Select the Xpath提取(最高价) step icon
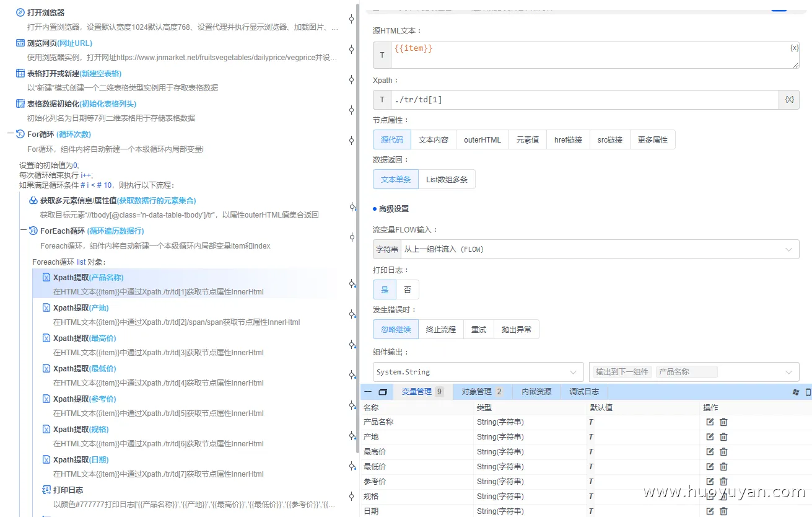812x517 pixels. tap(46, 338)
